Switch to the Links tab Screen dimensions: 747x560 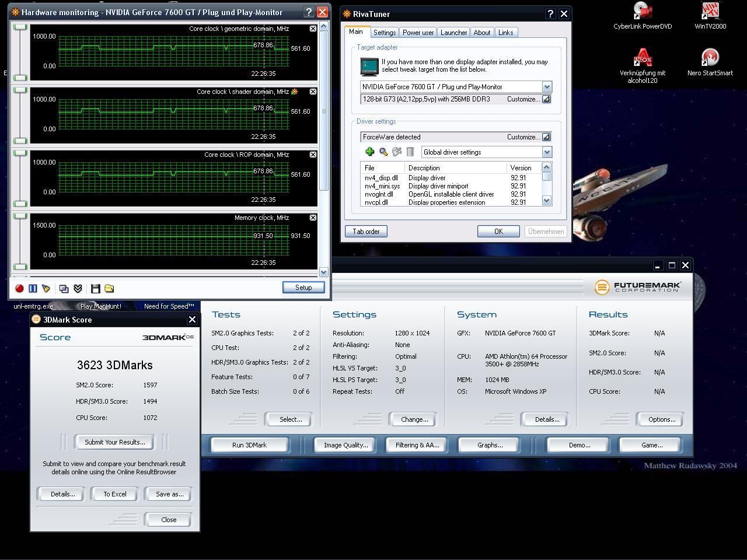pos(506,33)
